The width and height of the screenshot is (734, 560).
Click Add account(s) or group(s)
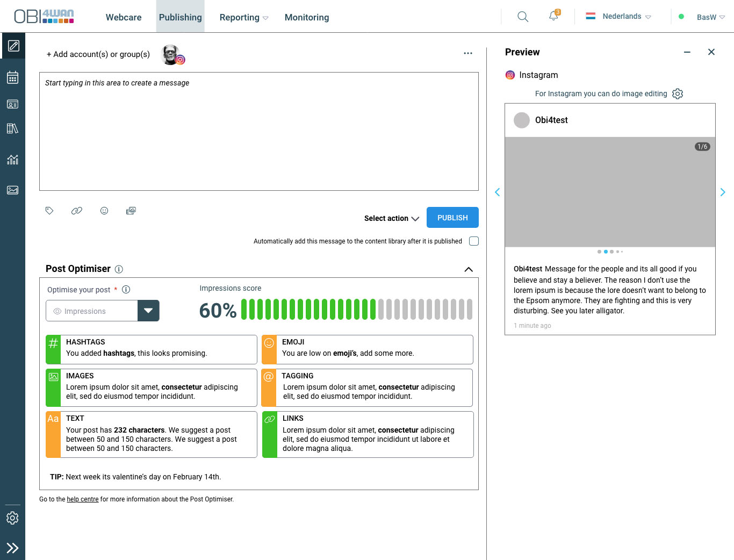[98, 54]
